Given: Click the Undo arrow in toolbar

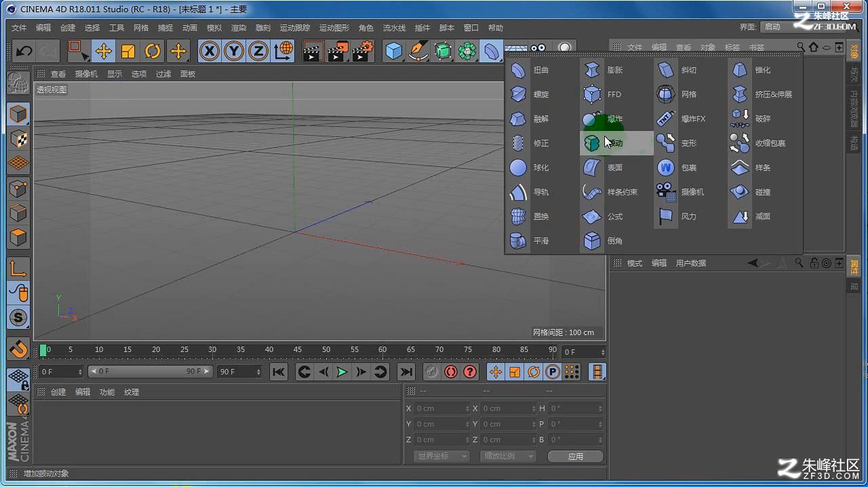Looking at the screenshot, I should (x=24, y=51).
